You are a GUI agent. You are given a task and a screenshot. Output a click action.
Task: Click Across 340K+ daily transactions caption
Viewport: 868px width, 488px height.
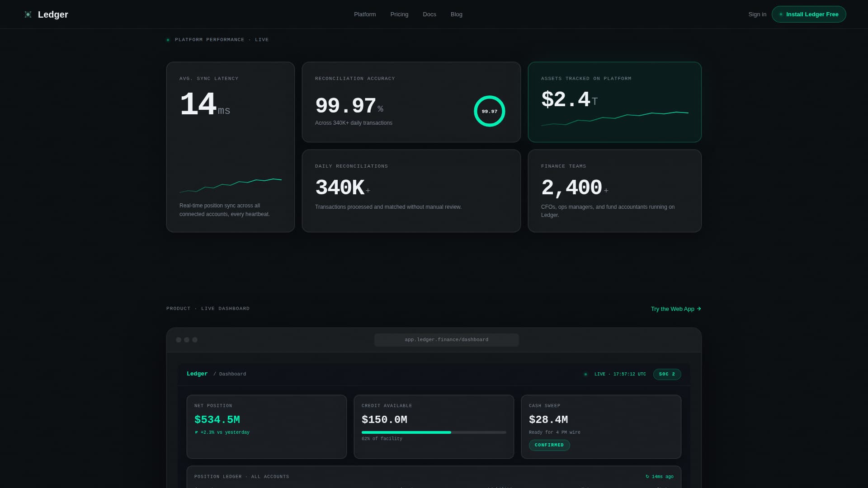click(x=354, y=123)
